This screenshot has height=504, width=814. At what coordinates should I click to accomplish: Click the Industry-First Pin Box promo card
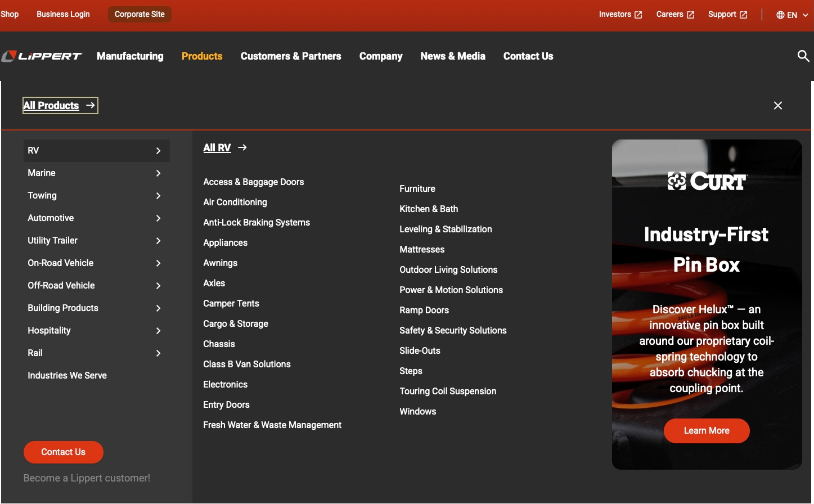click(x=707, y=304)
